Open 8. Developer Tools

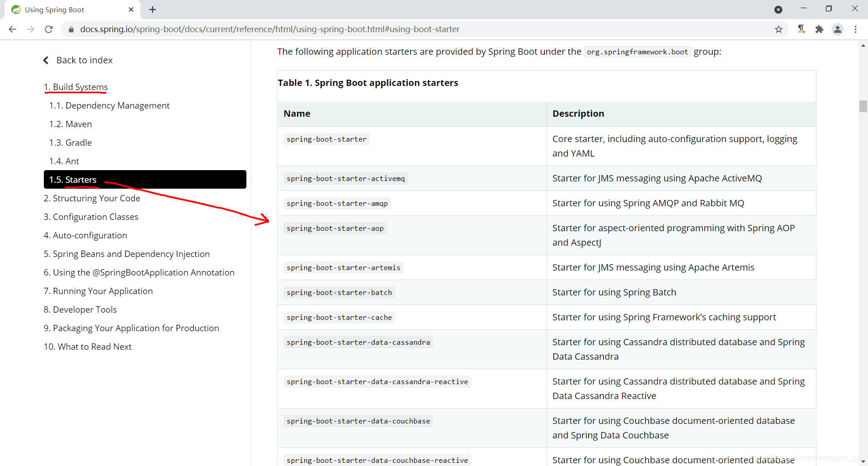[80, 309]
